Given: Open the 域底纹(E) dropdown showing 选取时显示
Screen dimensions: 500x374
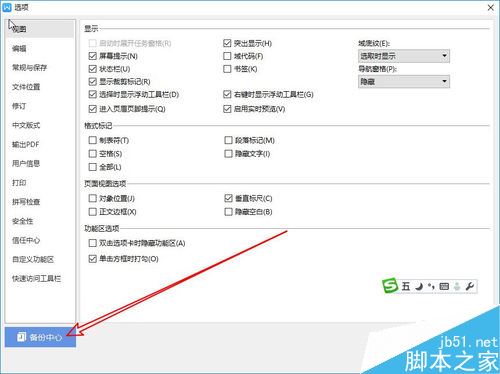Looking at the screenshot, I should pos(404,56).
